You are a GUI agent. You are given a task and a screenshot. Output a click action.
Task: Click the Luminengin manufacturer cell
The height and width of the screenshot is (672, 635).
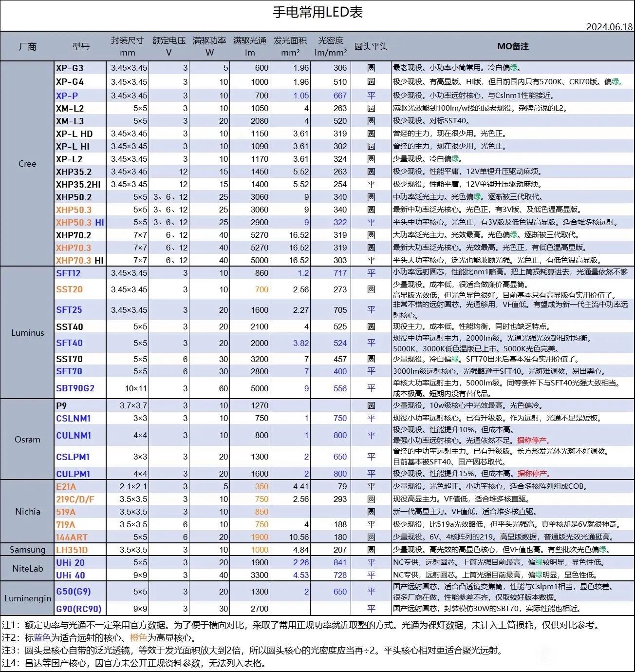(x=27, y=598)
